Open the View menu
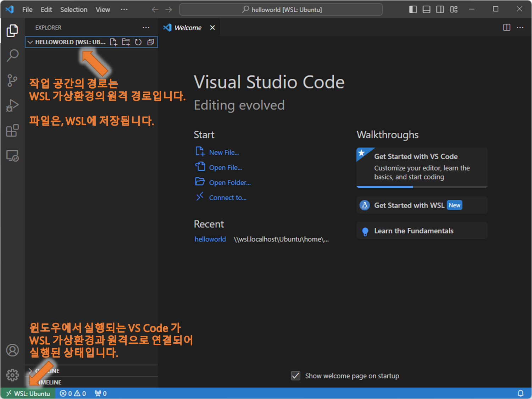 [x=103, y=10]
